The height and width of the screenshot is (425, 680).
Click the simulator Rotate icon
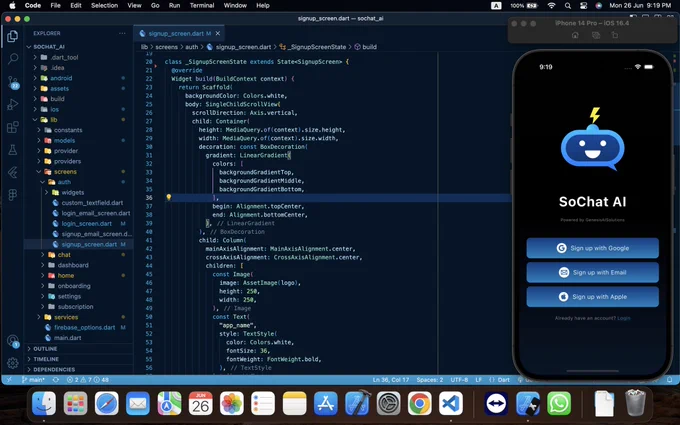[x=615, y=36]
